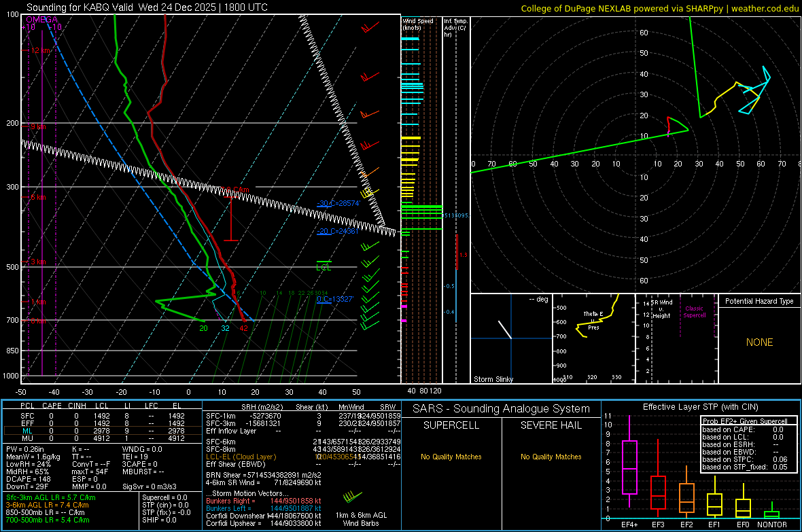The width and height of the screenshot is (802, 532).
Task: Click the sounding title for KABQ
Action: [147, 7]
